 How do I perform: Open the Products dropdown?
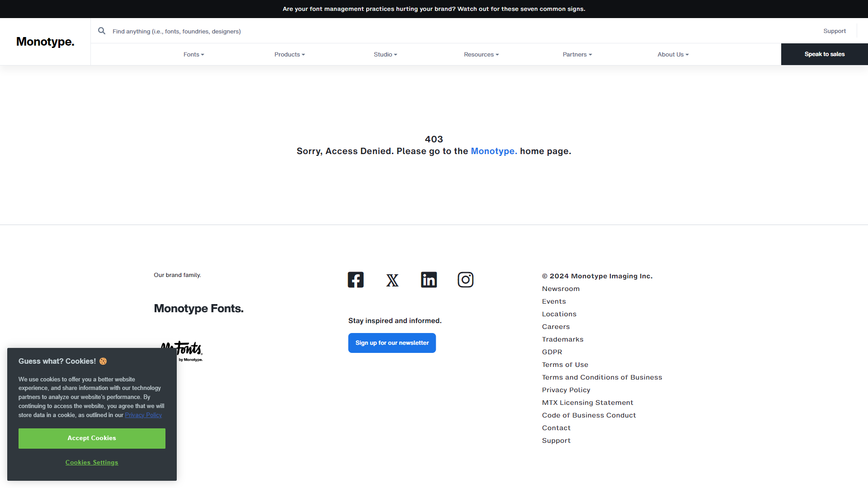tap(289, 54)
